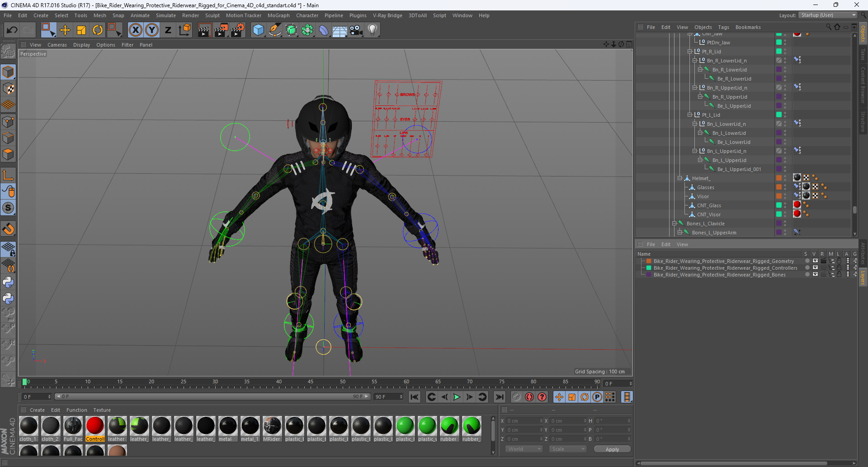
Task: Select the Move tool icon
Action: click(x=65, y=30)
